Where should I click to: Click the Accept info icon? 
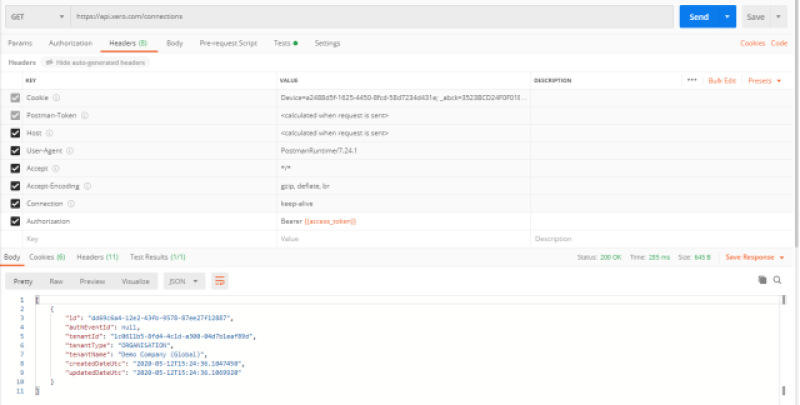click(56, 168)
